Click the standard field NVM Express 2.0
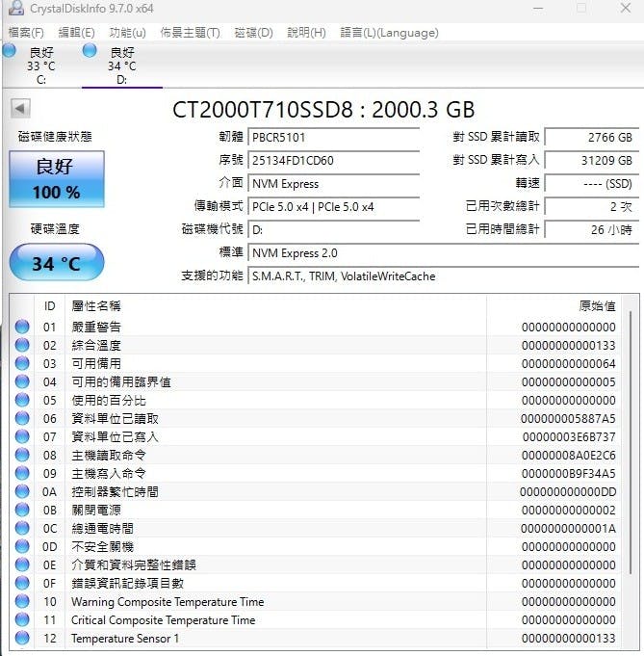Image resolution: width=644 pixels, height=656 pixels. coord(443,253)
